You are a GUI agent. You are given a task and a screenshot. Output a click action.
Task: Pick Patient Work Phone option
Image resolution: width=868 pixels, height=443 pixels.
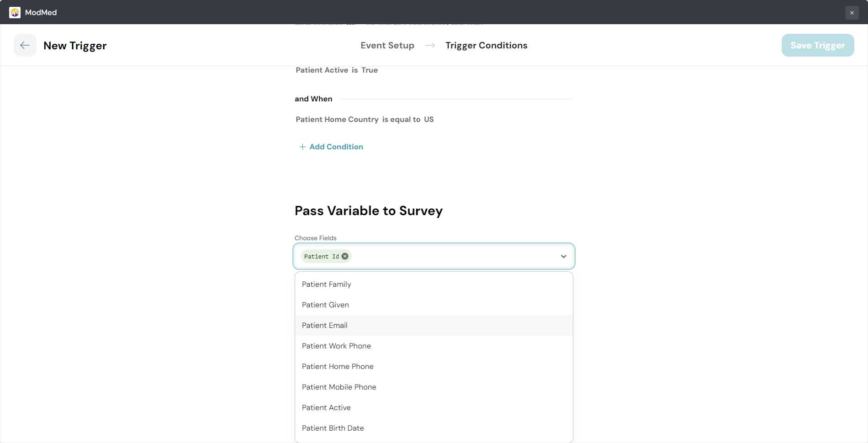[x=336, y=346]
